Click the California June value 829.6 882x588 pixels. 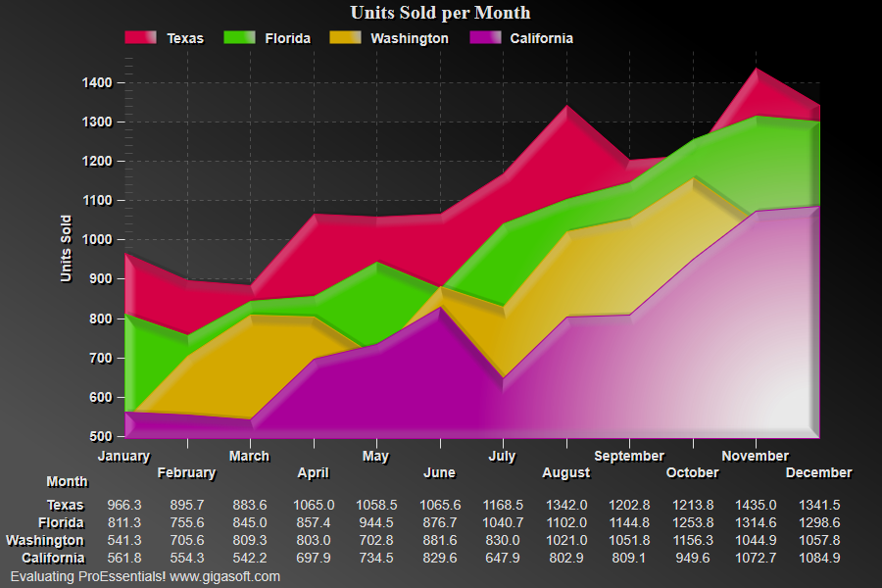coord(440,559)
